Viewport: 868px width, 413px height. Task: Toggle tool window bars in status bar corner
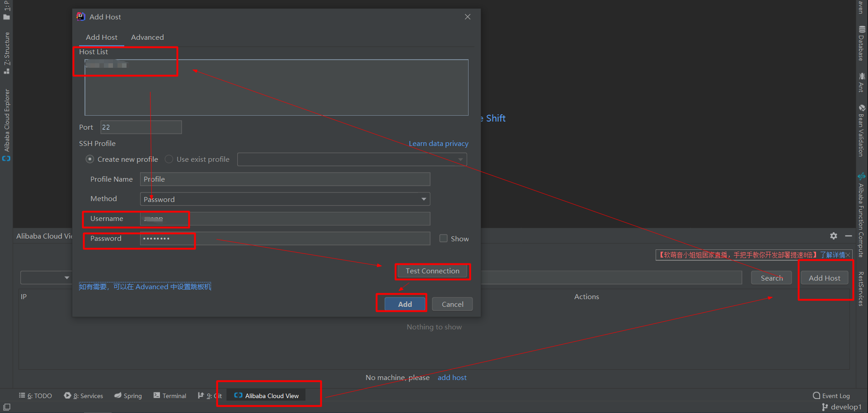coord(6,407)
